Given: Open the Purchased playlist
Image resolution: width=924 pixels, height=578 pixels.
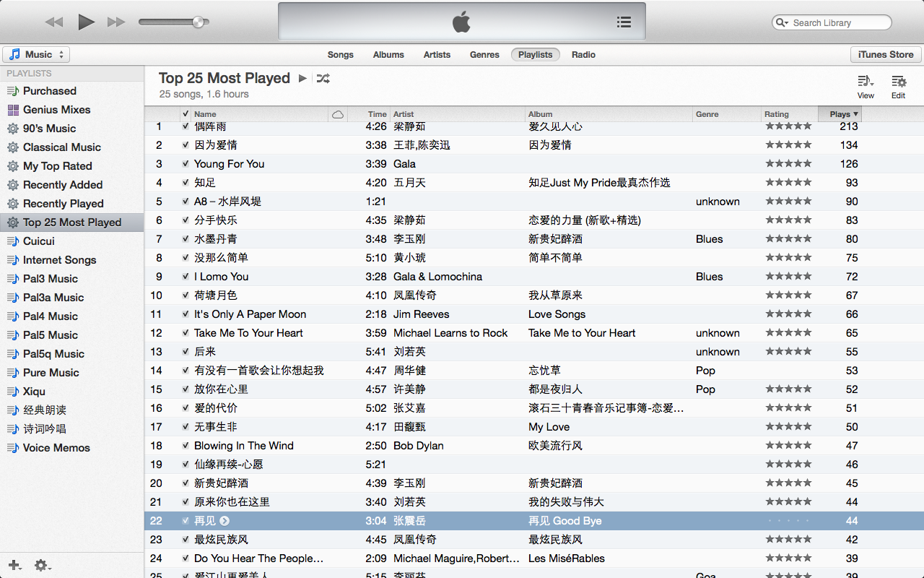Looking at the screenshot, I should pyautogui.click(x=72, y=91).
